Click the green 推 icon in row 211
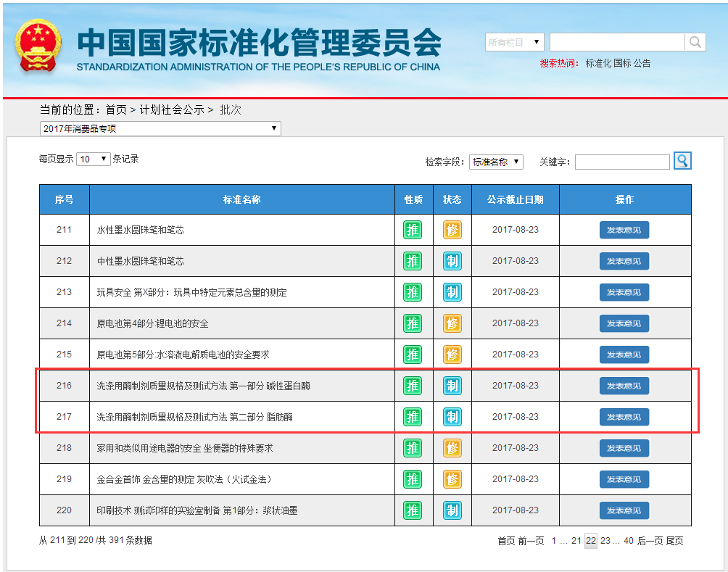Viewport: 728px width, 572px height. (413, 230)
